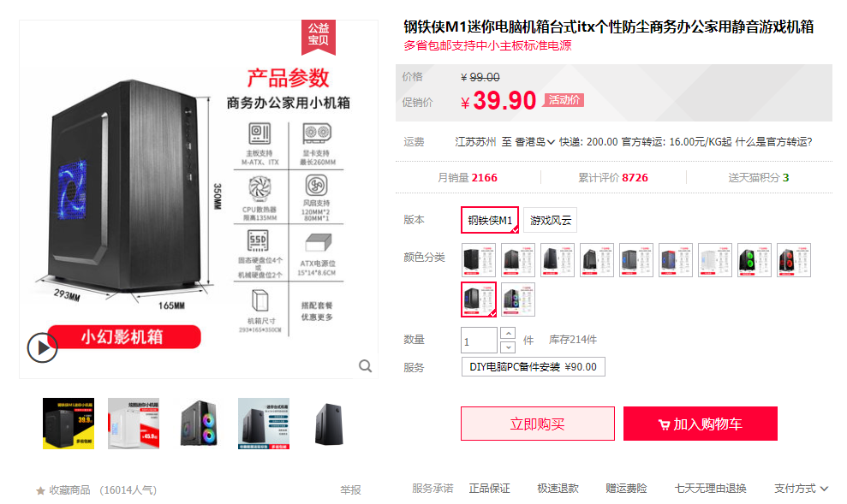The image size is (847, 504).
Task: Select the white case color swatch
Action: [x=715, y=260]
